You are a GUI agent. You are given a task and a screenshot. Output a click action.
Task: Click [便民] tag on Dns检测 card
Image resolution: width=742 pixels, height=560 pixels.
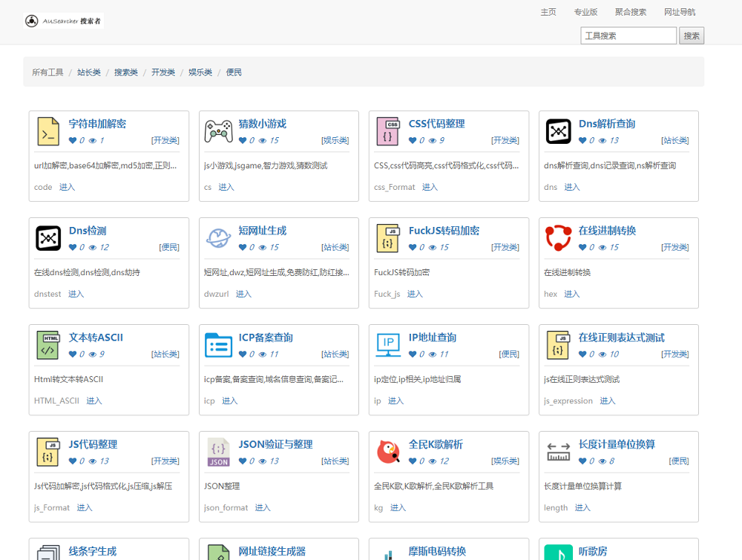click(x=169, y=248)
